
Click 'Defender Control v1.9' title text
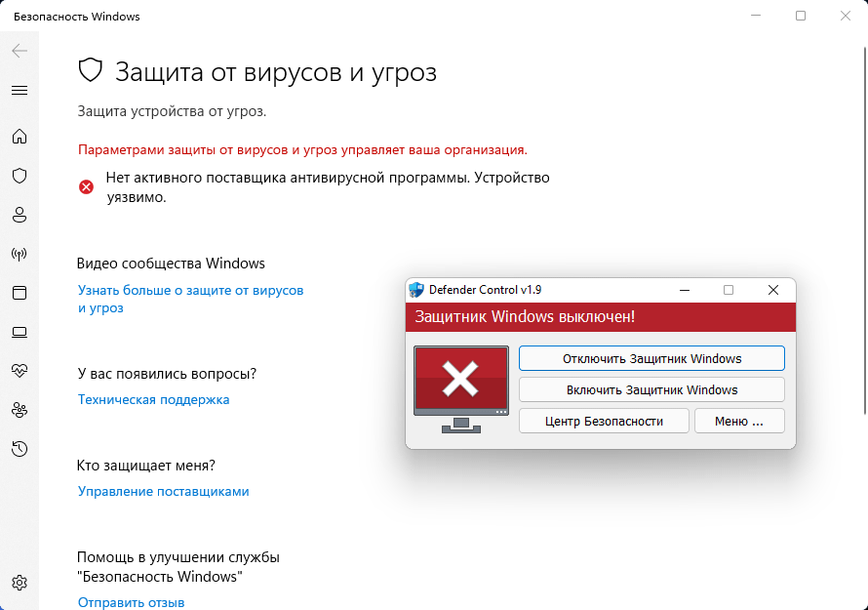[485, 290]
